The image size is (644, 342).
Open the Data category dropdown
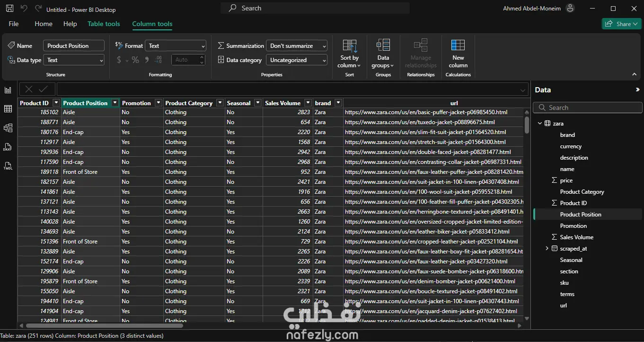click(297, 60)
